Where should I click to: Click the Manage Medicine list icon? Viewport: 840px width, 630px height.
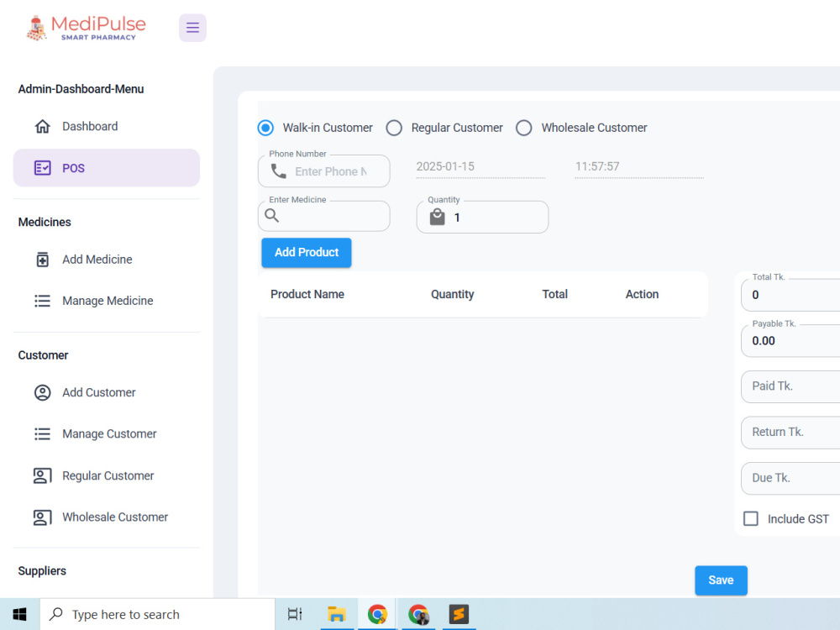click(x=42, y=301)
